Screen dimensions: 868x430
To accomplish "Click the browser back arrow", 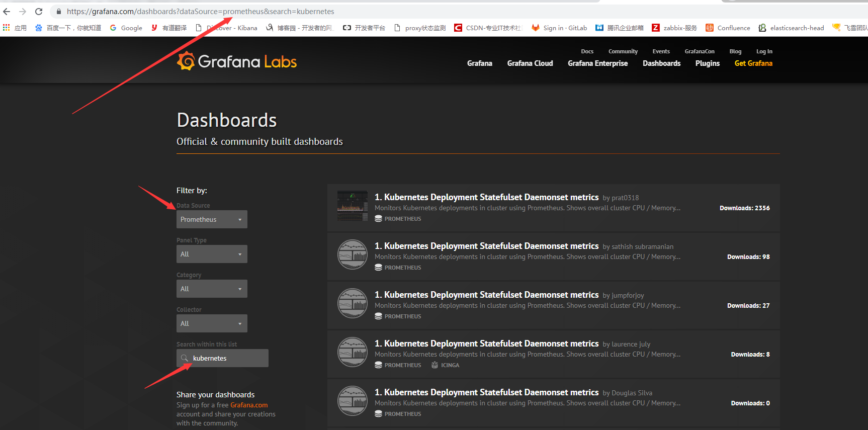I will pos(7,11).
